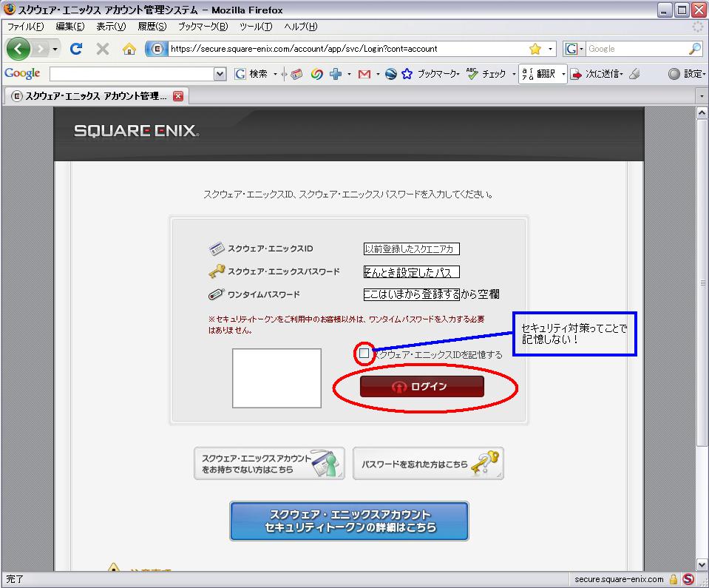Click the チェック spell check button

(x=486, y=74)
